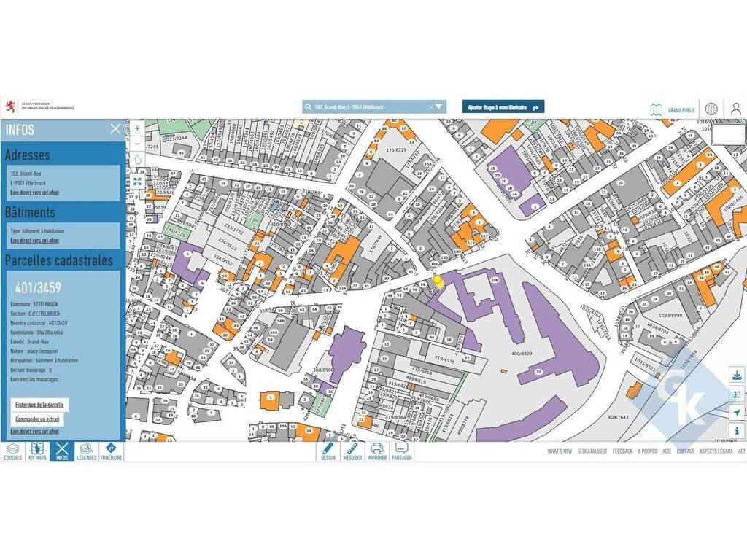Open the Légendes tab
Screen dimensions: 747x560
(87, 451)
